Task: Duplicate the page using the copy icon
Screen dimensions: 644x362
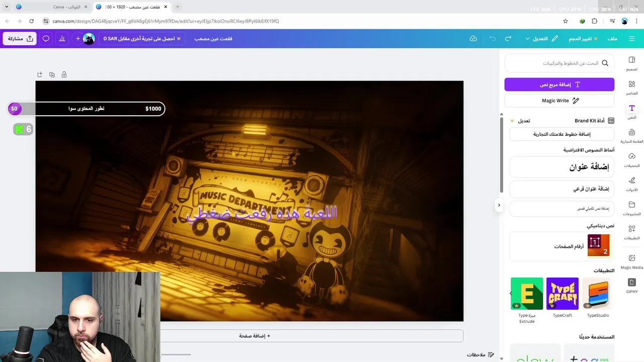Action: (52, 74)
